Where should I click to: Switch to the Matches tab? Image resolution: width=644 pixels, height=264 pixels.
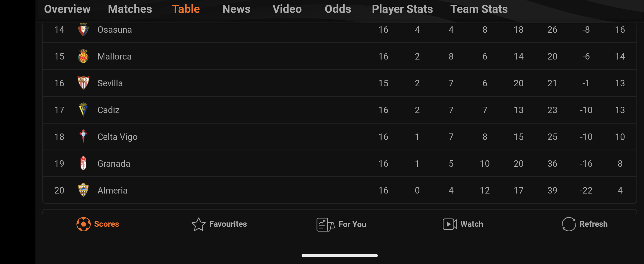point(130,9)
